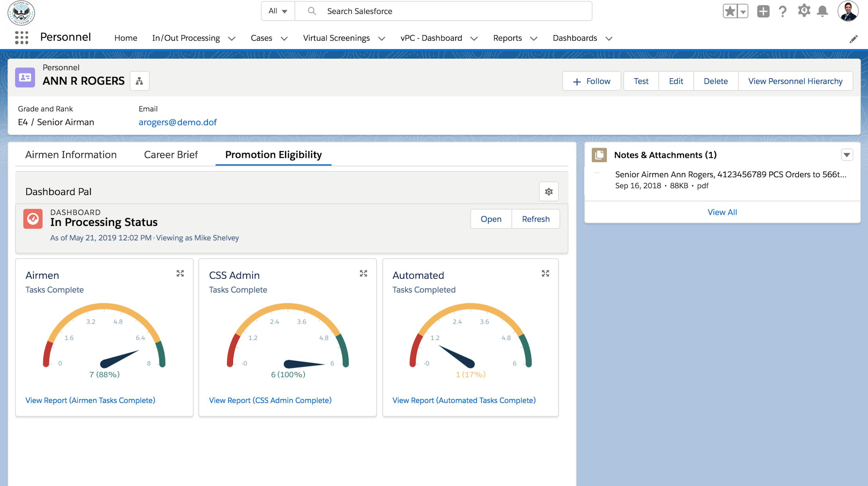
Task: Open the All search scope dropdown
Action: click(278, 11)
